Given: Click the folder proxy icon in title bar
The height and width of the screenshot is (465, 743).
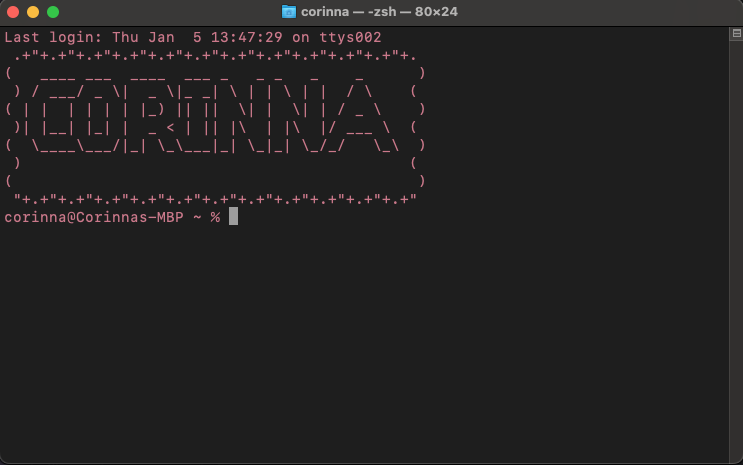Looking at the screenshot, I should coord(289,12).
